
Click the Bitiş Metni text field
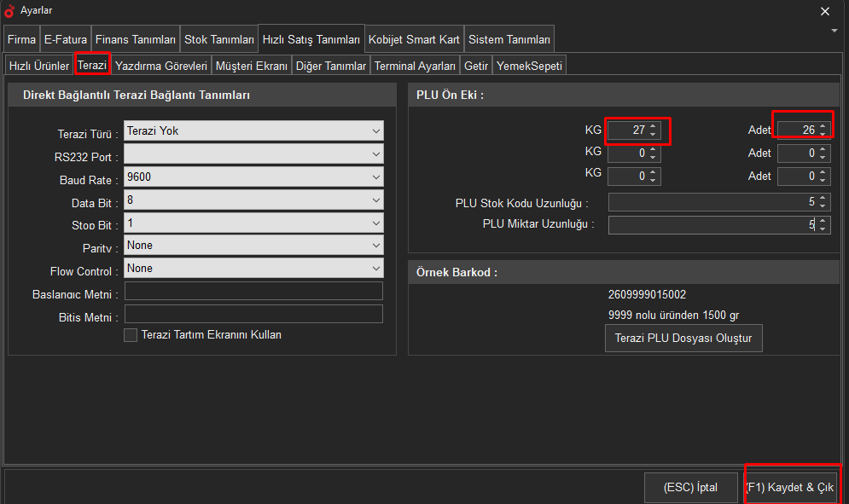253,315
